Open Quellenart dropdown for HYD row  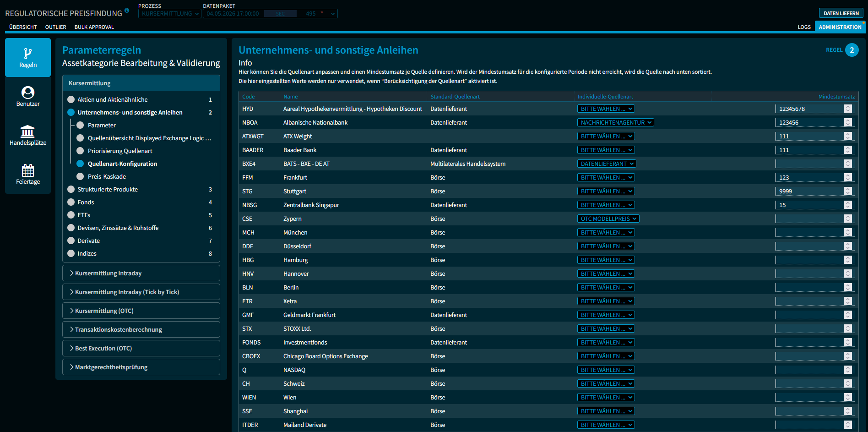606,109
